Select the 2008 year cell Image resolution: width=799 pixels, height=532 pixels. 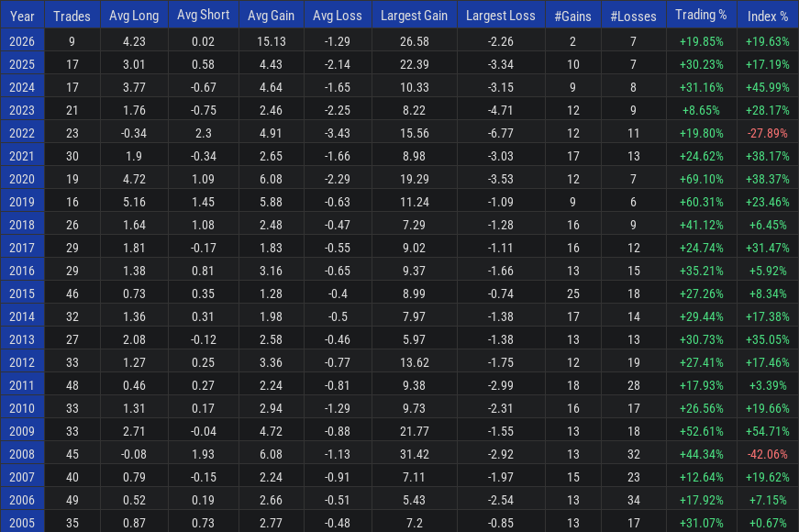[22, 454]
